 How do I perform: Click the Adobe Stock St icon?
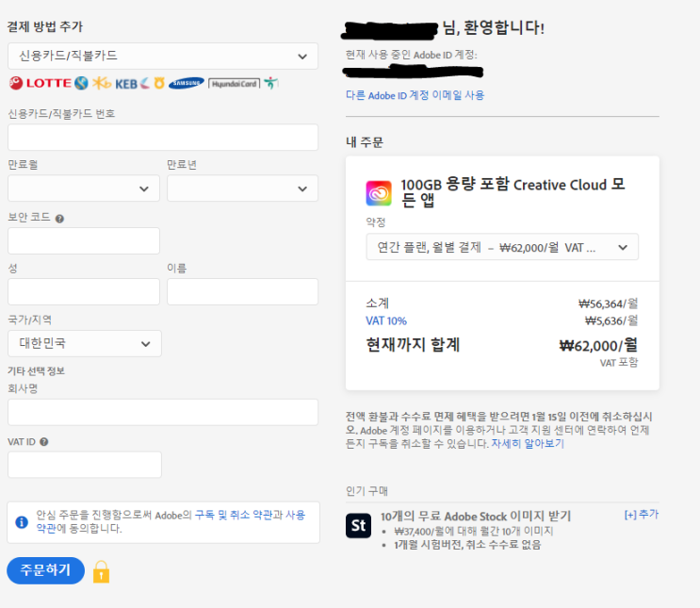coord(358,525)
